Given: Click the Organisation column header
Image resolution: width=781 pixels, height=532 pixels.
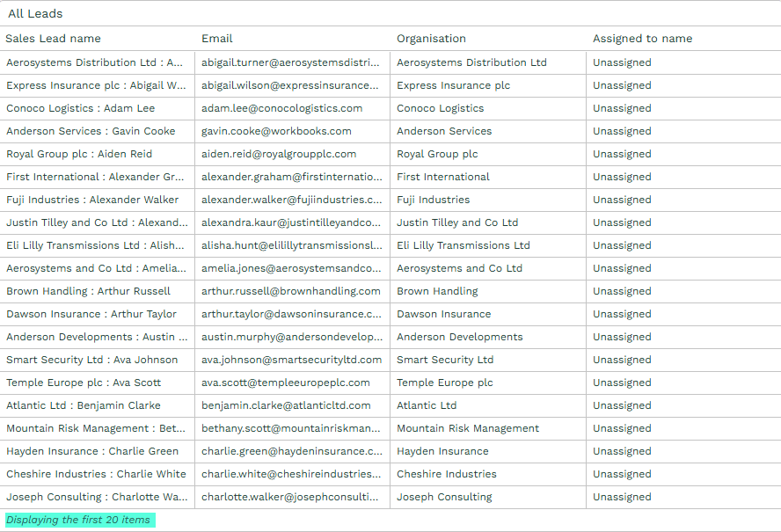Looking at the screenshot, I should [431, 39].
